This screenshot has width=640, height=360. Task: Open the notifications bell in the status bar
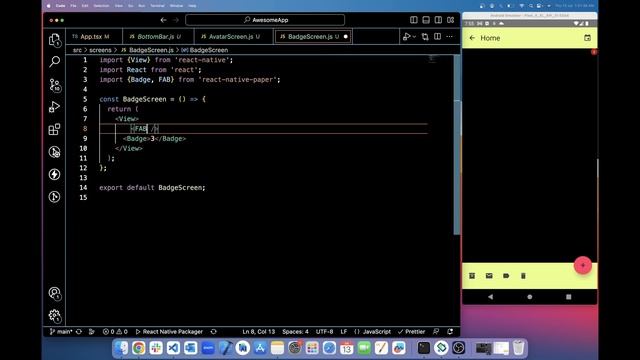pyautogui.click(x=450, y=332)
